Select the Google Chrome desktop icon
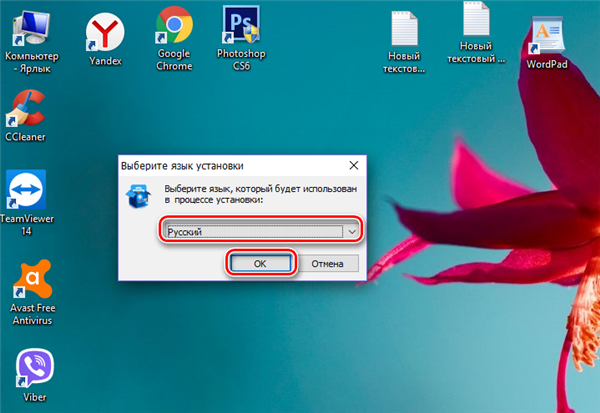The image size is (600, 413). [x=174, y=39]
